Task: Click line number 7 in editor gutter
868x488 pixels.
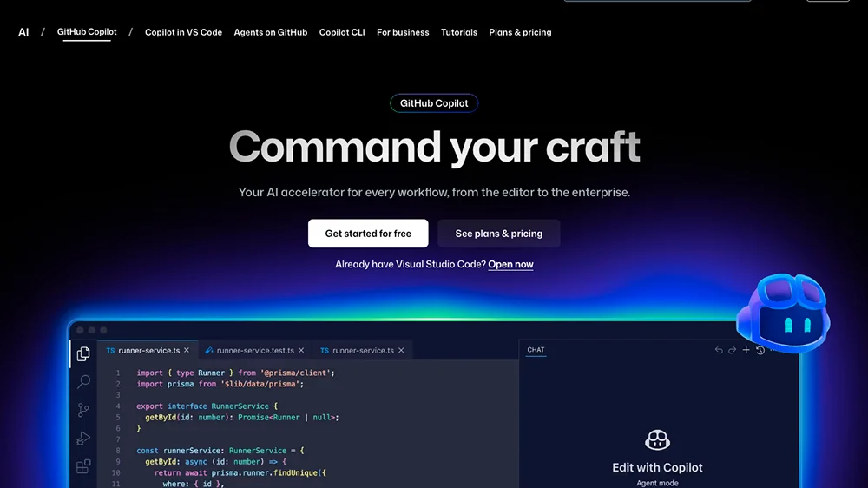Action: [x=118, y=439]
